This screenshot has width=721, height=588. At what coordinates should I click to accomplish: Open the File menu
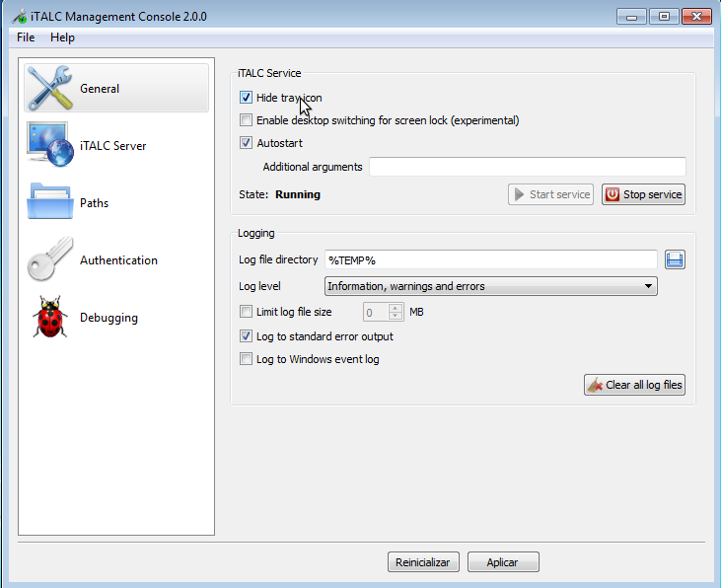pyautogui.click(x=26, y=37)
